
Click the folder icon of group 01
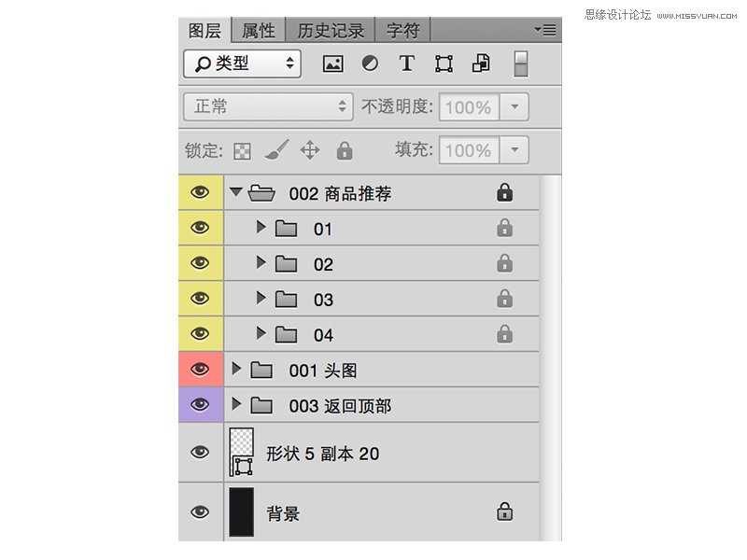coord(286,229)
